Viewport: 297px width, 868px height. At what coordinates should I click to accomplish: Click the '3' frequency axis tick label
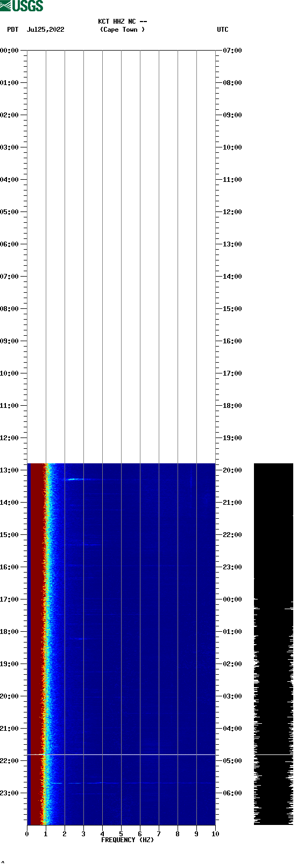tap(83, 834)
